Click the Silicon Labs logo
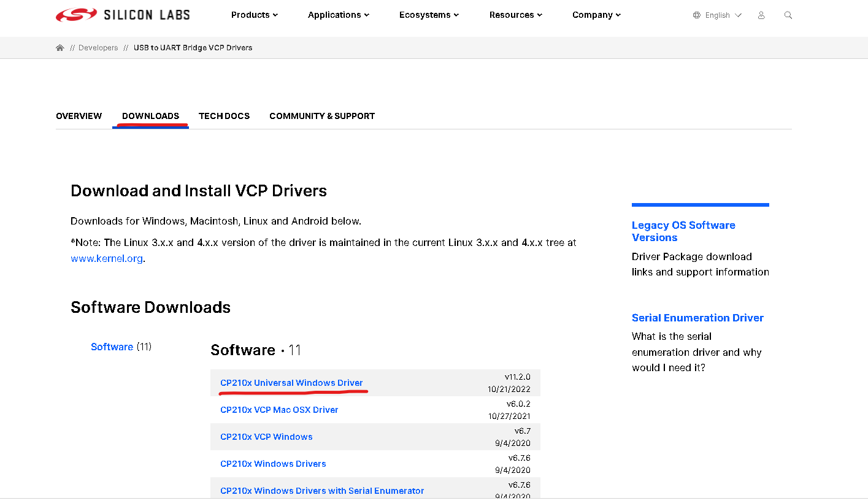Screen dimensions: 868x503 pos(123,15)
